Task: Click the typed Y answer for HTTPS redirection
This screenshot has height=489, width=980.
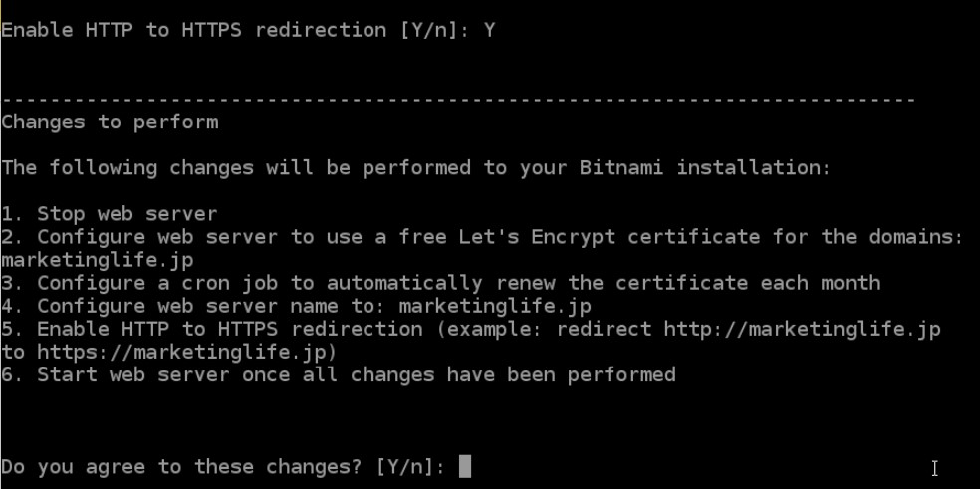Action: 489,30
